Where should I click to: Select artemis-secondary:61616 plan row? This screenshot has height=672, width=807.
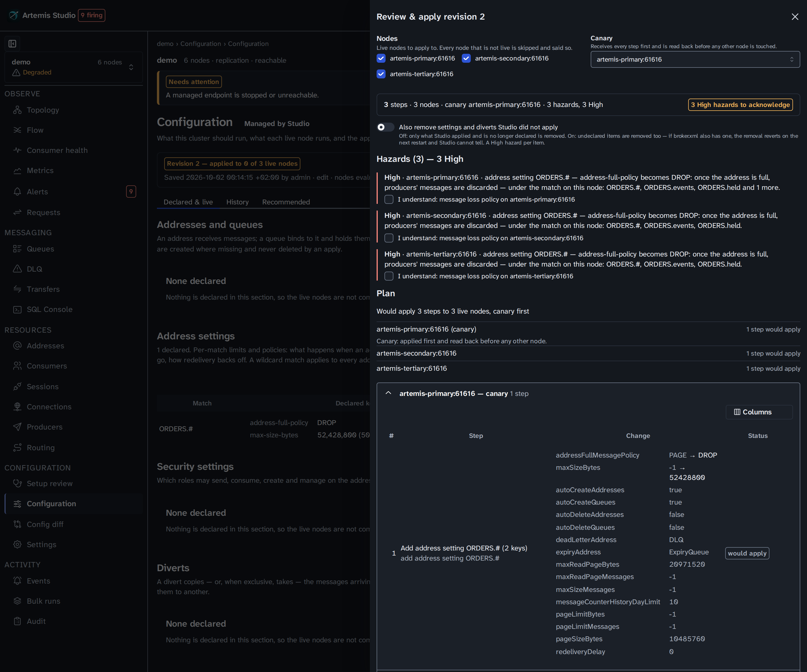click(588, 353)
